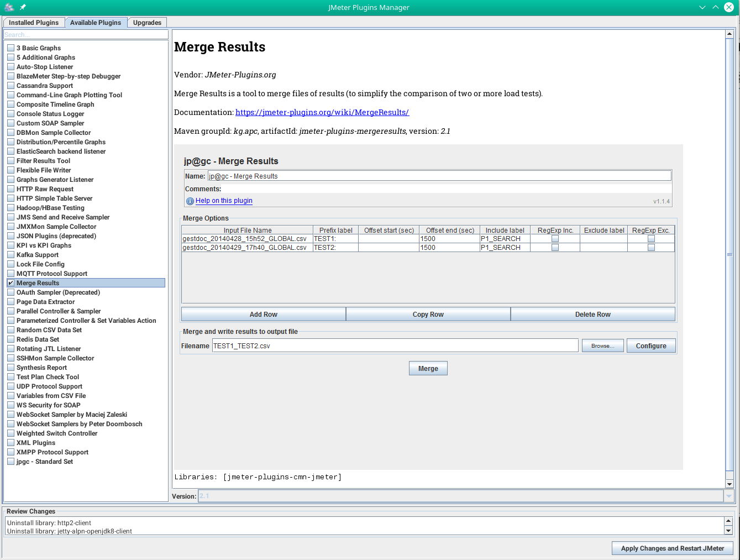
Task: Click the Prefix label column header
Action: pos(335,230)
